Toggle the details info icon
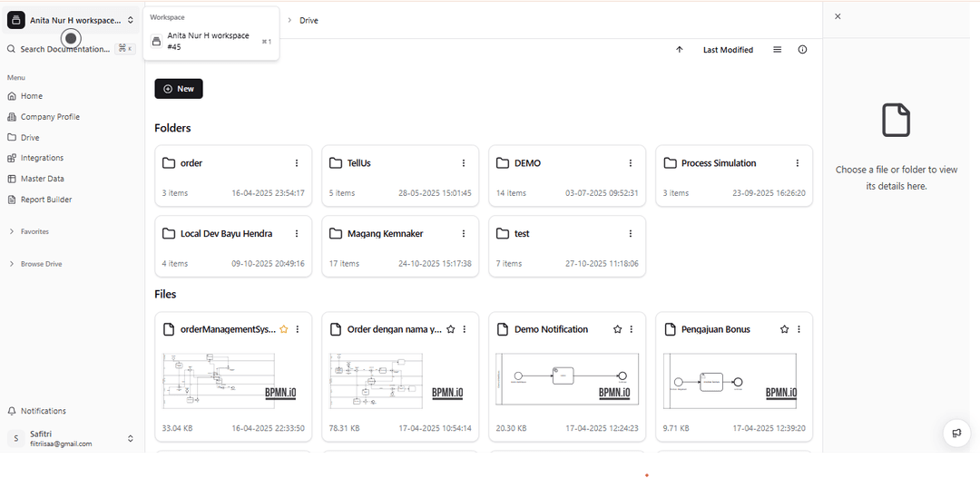The image size is (980, 478). 802,50
